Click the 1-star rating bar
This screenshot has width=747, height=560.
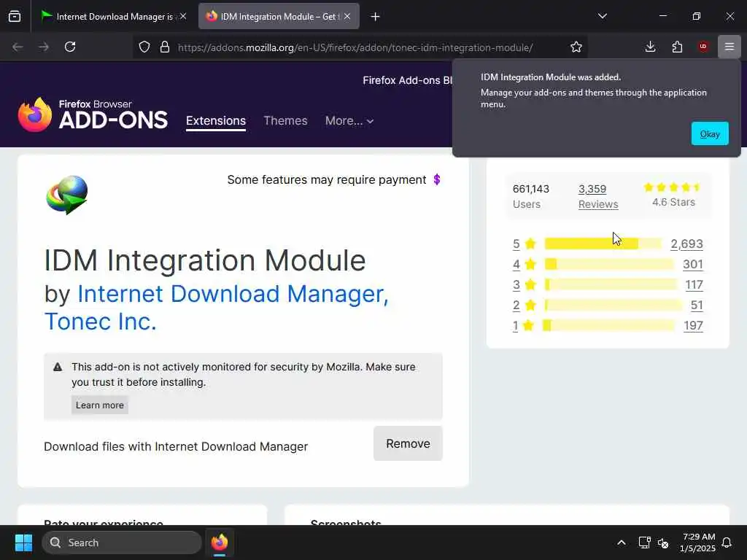(609, 325)
